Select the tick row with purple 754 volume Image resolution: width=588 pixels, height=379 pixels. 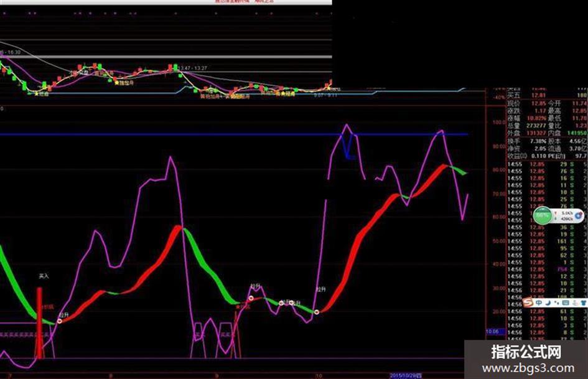pos(544,269)
